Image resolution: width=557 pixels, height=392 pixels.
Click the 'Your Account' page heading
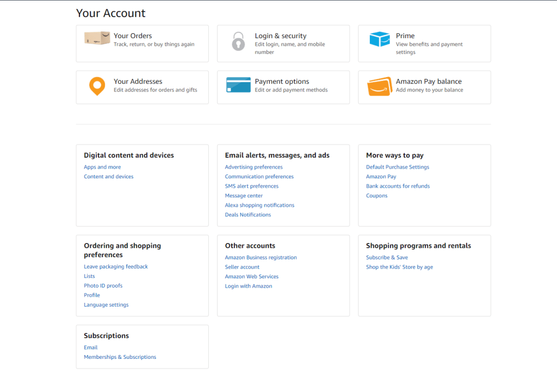(x=111, y=13)
